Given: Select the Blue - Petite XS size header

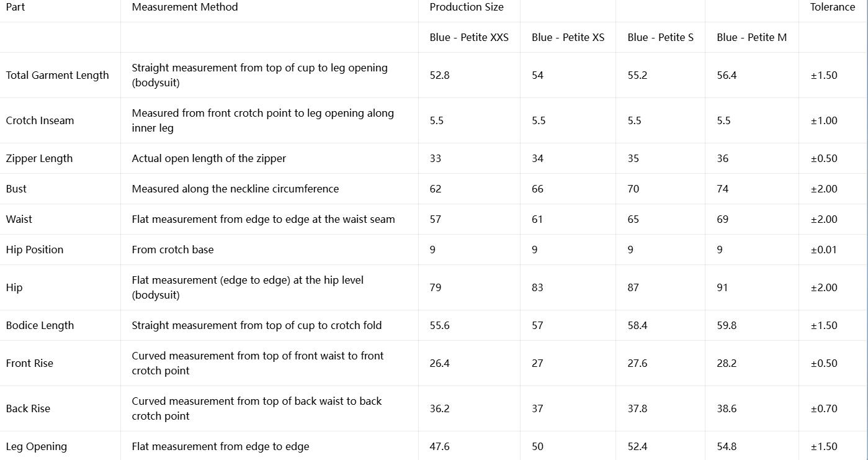Looking at the screenshot, I should pyautogui.click(x=568, y=37).
